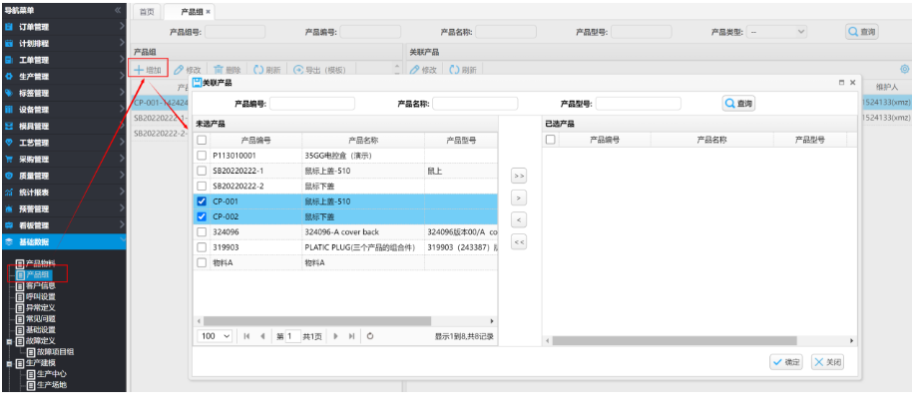Open 计划排程 in navigation menu
Screen dimensions: 915x395
pyautogui.click(x=63, y=43)
